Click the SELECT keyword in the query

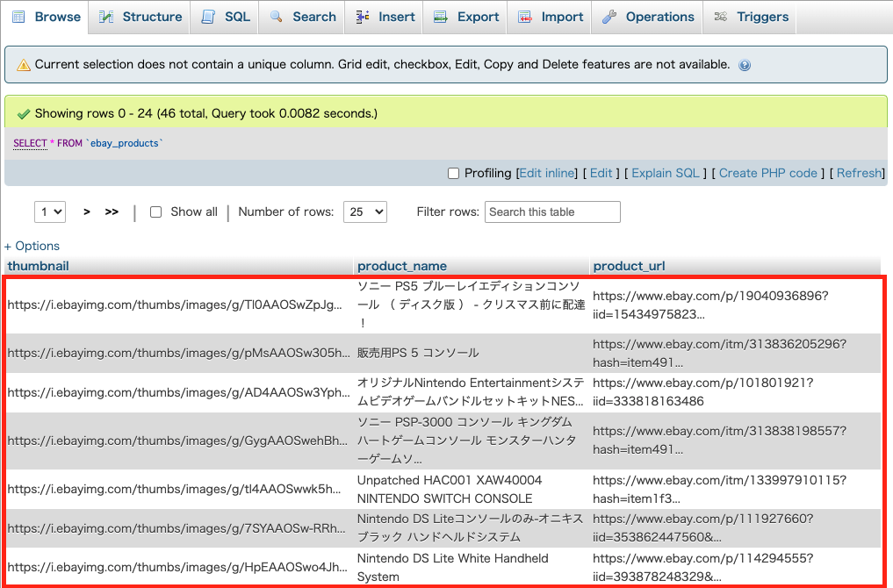tap(30, 143)
